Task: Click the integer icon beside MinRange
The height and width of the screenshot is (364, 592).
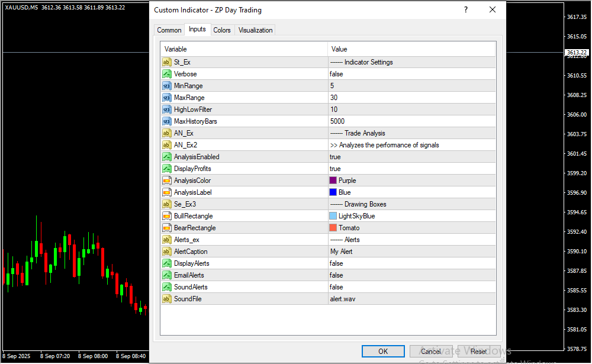Action: [x=166, y=86]
